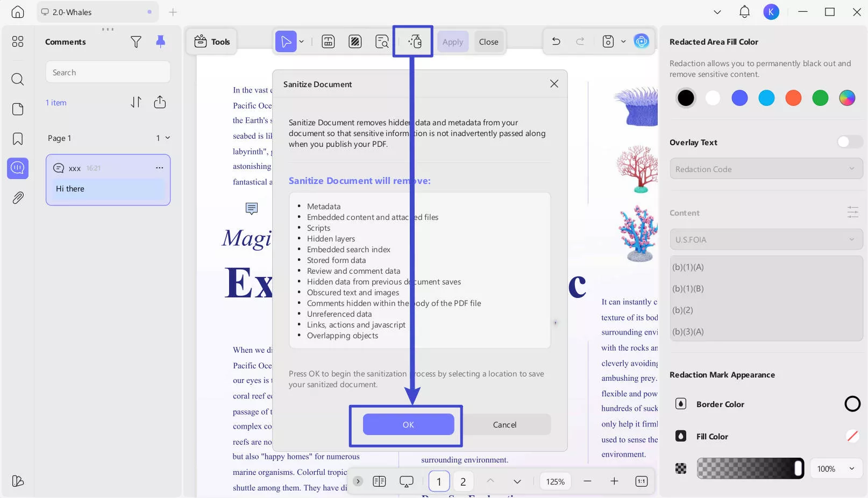The height and width of the screenshot is (498, 868).
Task: Select the Redact Pages icon
Action: (355, 41)
